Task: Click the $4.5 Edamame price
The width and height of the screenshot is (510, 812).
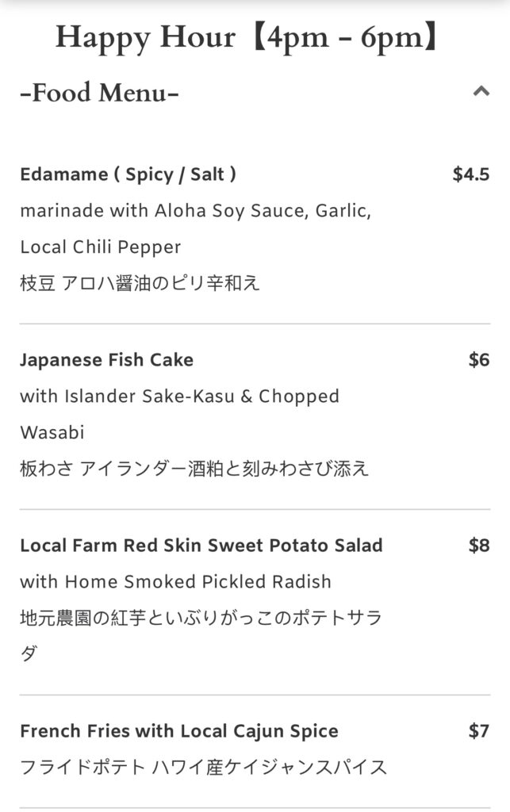Action: tap(470, 174)
